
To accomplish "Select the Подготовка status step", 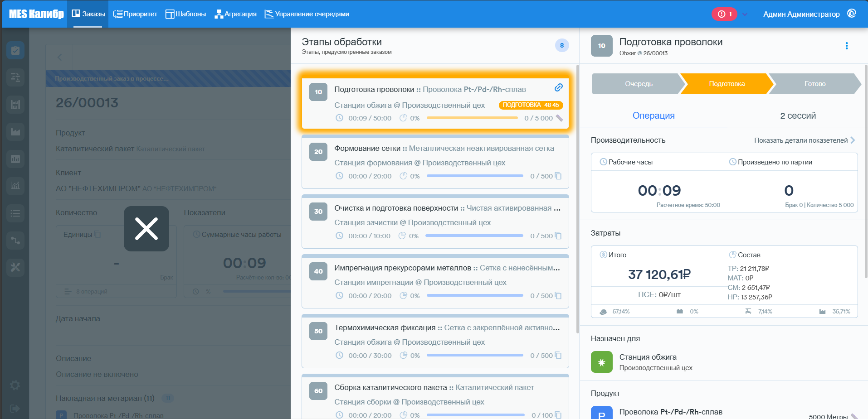I will click(x=727, y=84).
